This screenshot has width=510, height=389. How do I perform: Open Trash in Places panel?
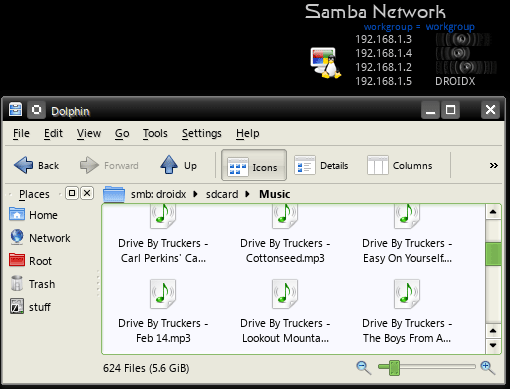click(32, 284)
